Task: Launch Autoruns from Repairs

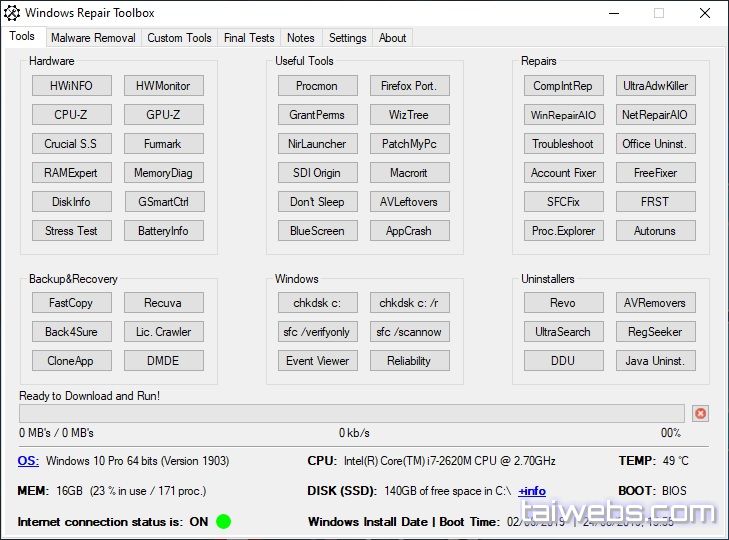Action: (655, 231)
